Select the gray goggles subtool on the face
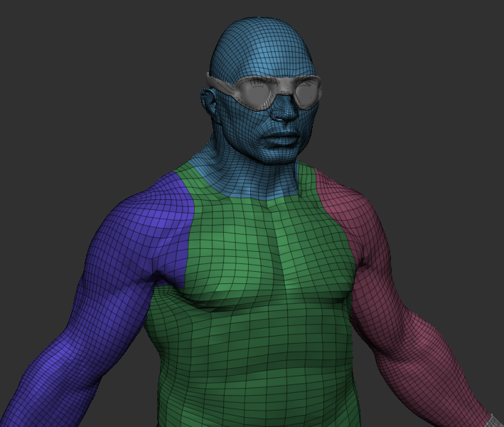Screen dimensions: 504x427 pos(265,91)
